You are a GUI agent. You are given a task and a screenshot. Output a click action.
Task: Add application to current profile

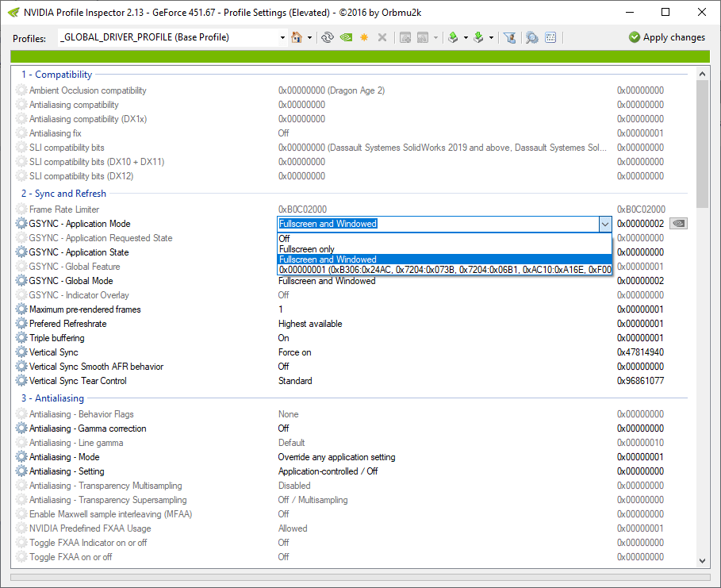[x=406, y=37]
